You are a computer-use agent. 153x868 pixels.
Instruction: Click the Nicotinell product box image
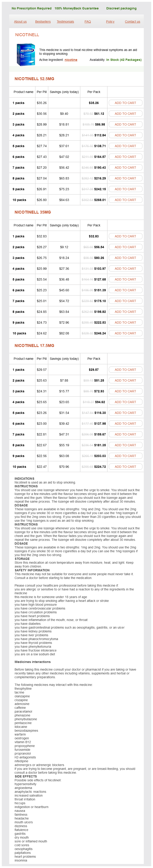(x=26, y=54)
